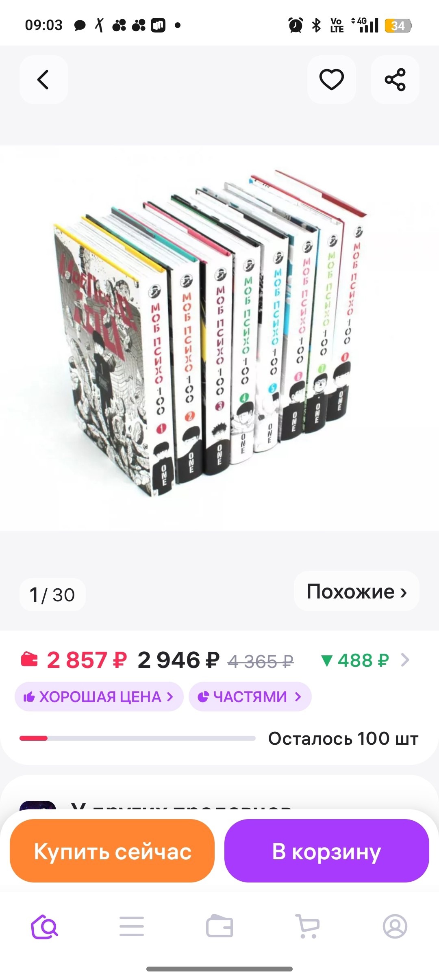Viewport: 439px width, 980px height.
Task: Open the share icon menu
Action: pos(395,80)
